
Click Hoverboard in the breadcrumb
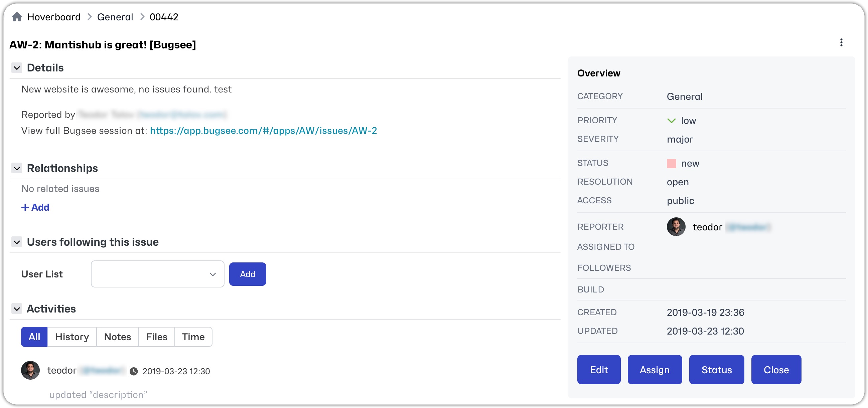54,17
